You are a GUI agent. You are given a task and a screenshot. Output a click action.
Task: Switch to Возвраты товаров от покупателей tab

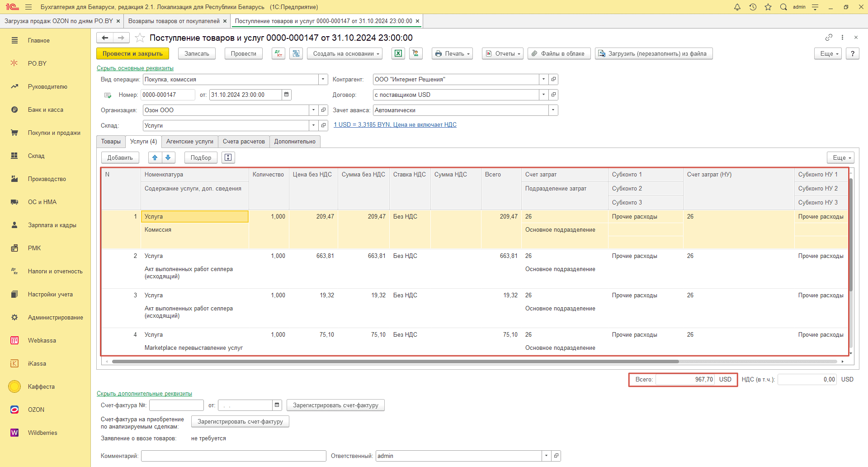click(174, 21)
